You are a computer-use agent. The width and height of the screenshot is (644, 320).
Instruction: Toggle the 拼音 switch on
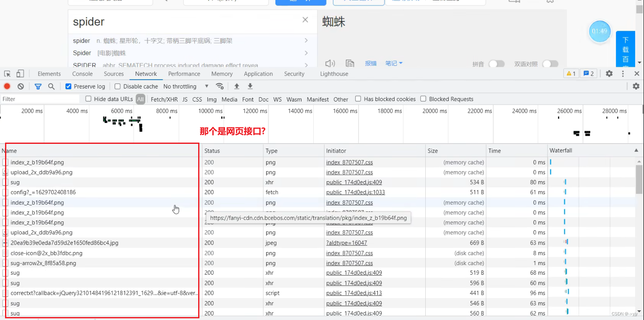pyautogui.click(x=497, y=63)
